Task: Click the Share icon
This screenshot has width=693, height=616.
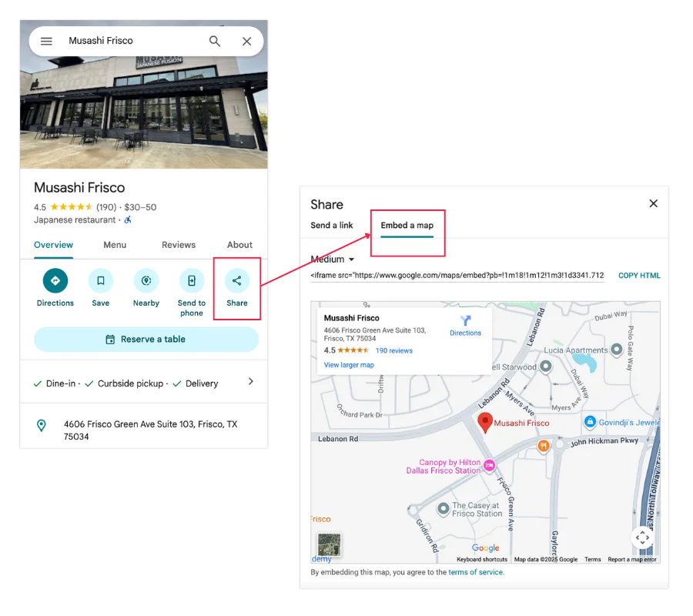Action: pos(236,280)
